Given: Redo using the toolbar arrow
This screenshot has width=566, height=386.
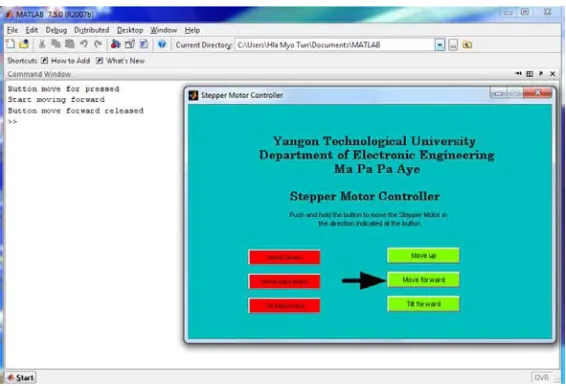Looking at the screenshot, I should (98, 44).
